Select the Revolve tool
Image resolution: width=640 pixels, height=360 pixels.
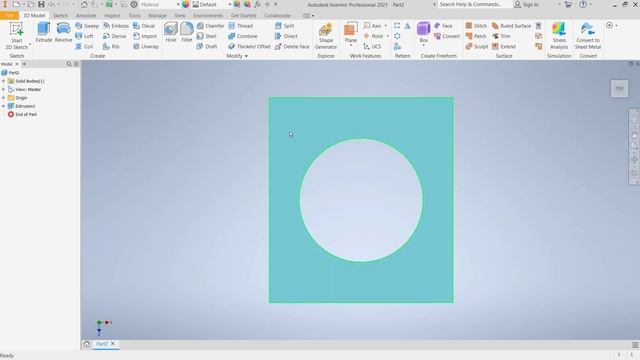tap(63, 33)
